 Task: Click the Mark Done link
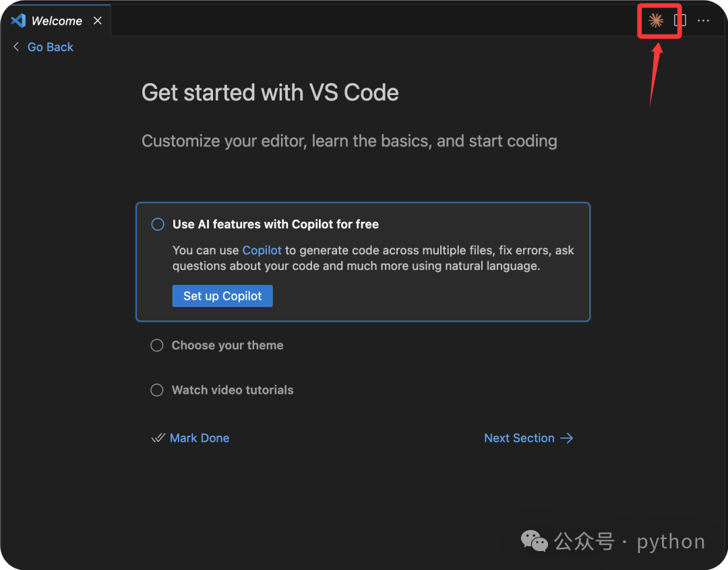point(199,438)
